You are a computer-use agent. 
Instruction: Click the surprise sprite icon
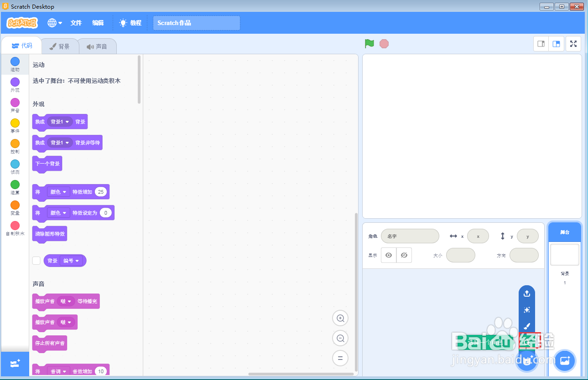[x=527, y=310]
